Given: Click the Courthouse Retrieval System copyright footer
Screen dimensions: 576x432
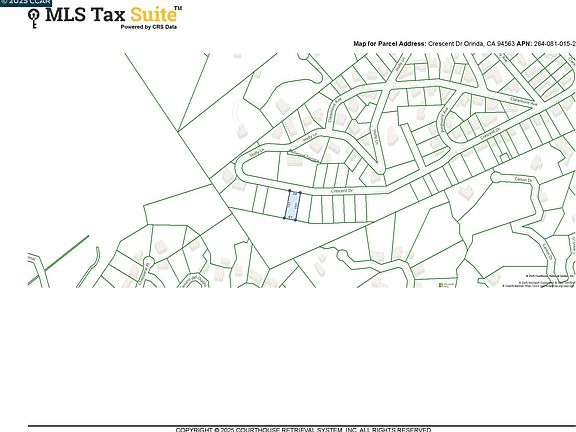Looking at the screenshot, I should pyautogui.click(x=303, y=429).
